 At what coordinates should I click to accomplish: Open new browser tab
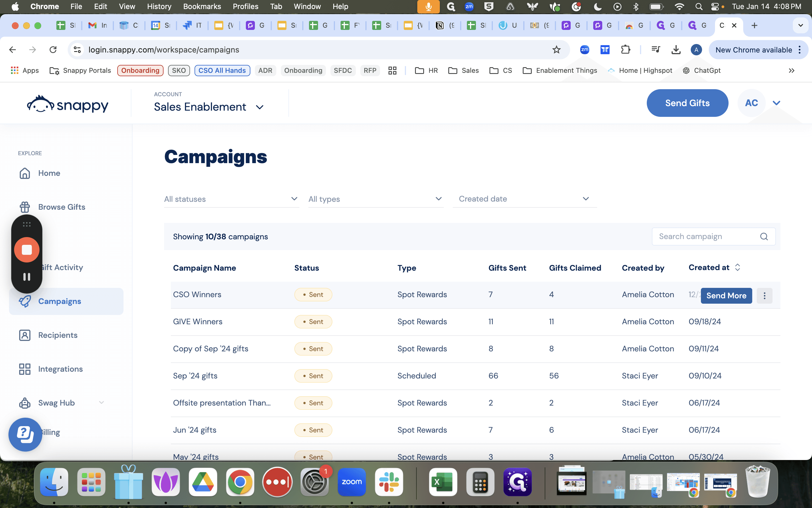[754, 25]
